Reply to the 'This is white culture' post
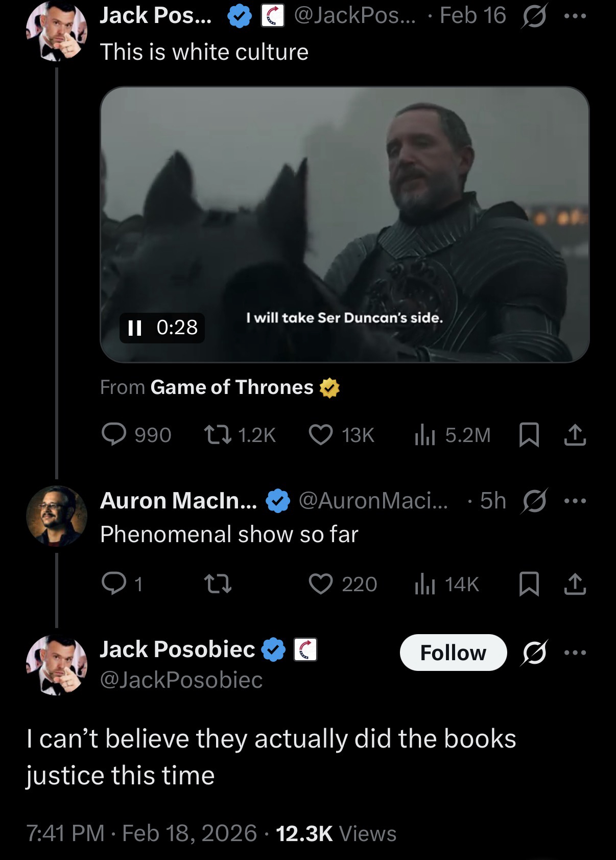The image size is (616, 860). pyautogui.click(x=116, y=435)
